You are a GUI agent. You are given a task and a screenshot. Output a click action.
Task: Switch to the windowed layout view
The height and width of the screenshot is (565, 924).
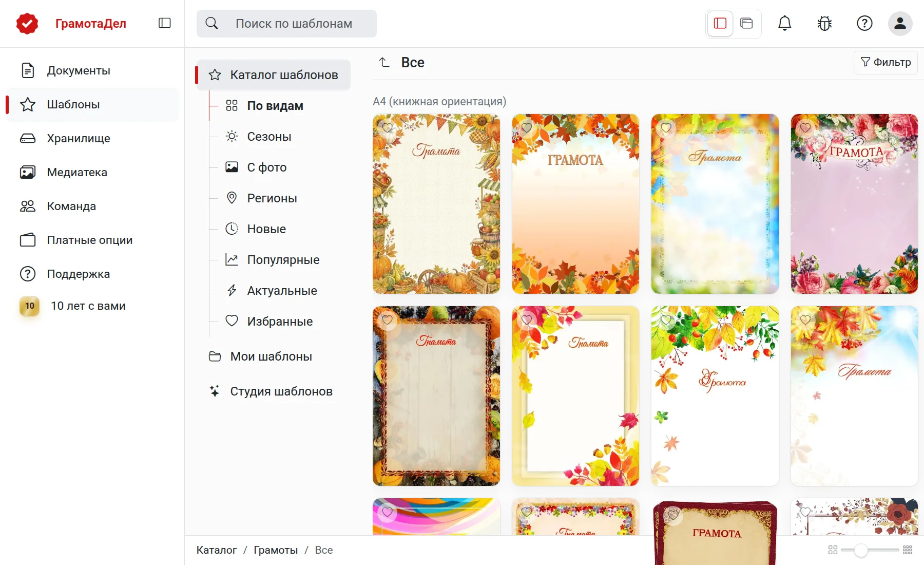point(746,24)
